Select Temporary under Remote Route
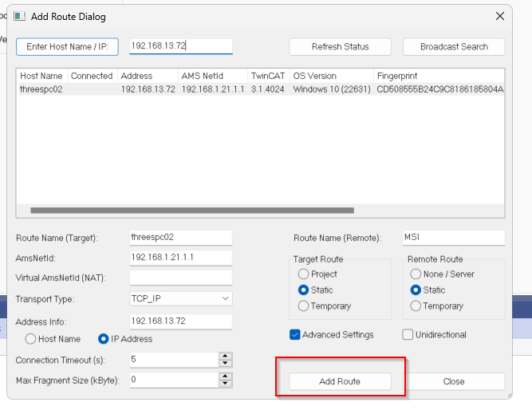Image resolution: width=532 pixels, height=410 pixels. (416, 306)
